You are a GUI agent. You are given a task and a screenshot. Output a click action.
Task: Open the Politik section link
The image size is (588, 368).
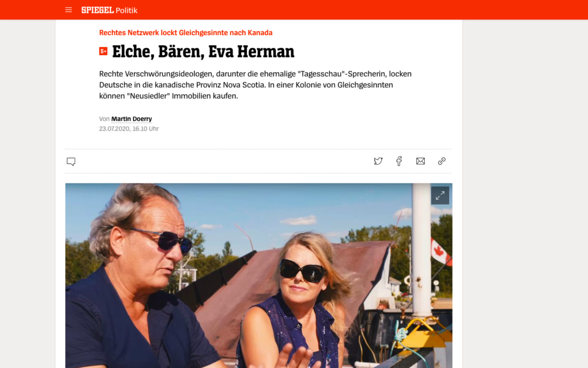127,10
